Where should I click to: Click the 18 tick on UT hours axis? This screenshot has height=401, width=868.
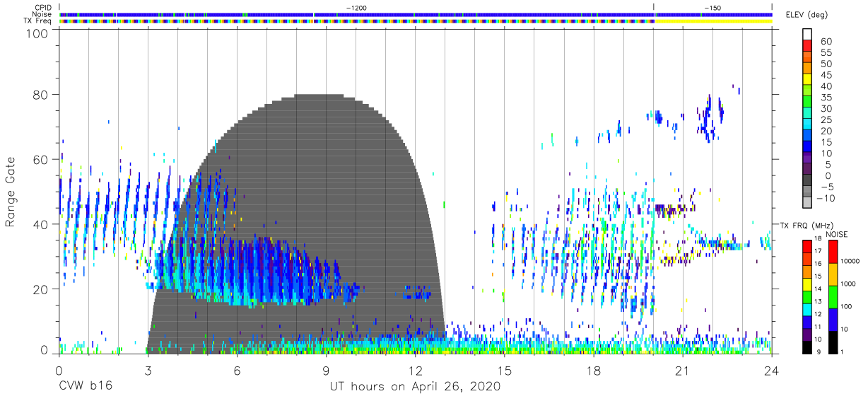(x=594, y=371)
